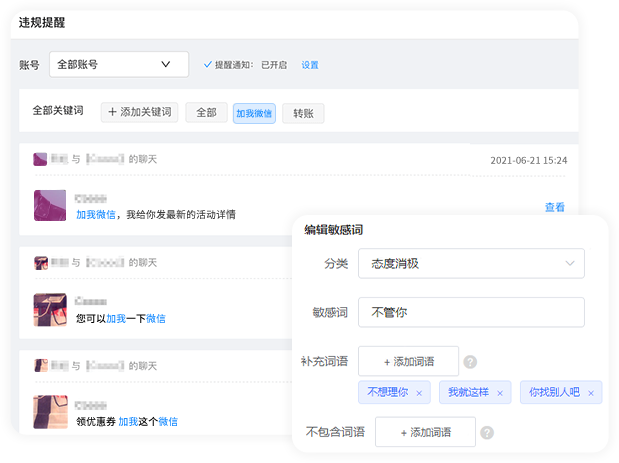Click the 敏感词 input field containing 不管你
Screen dimensions: 619x463
471,312
